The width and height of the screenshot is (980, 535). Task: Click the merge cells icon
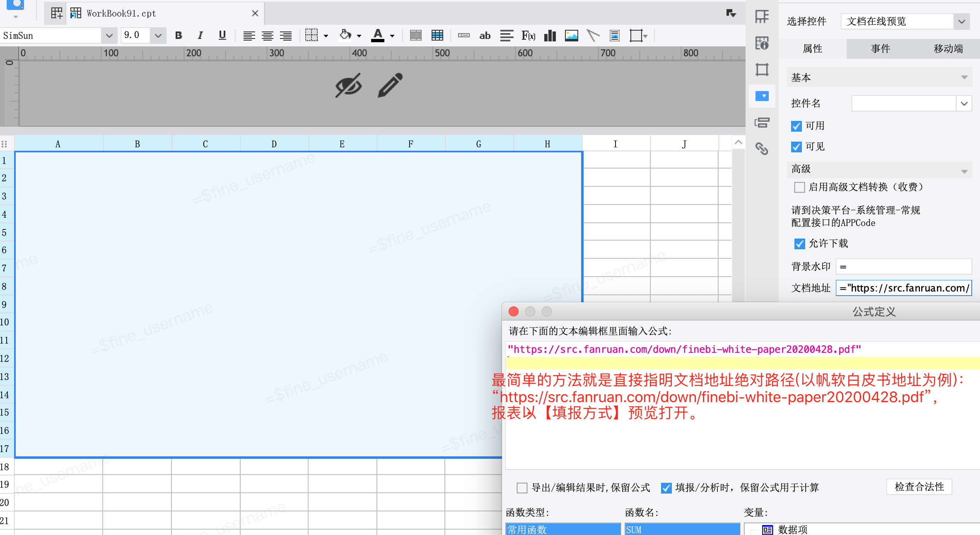tap(415, 36)
